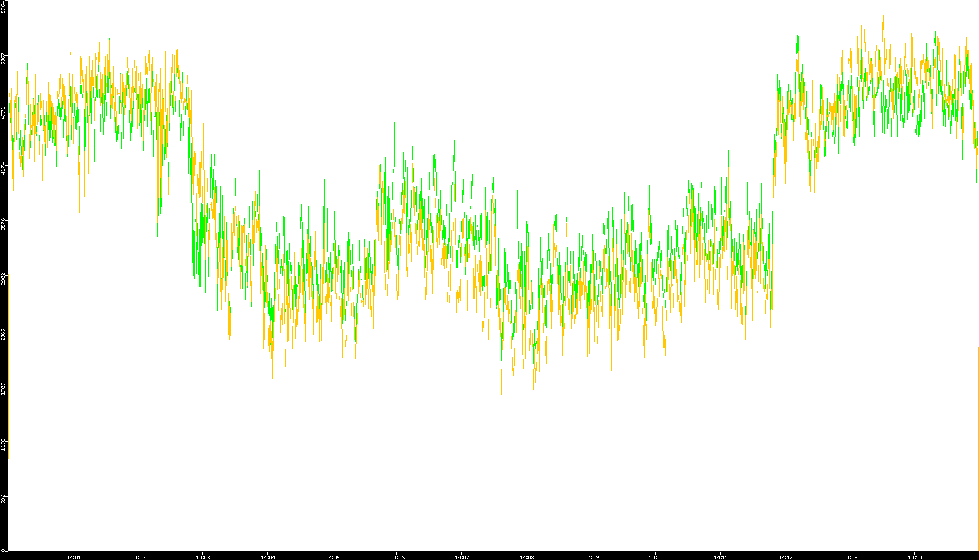The width and height of the screenshot is (979, 560).
Task: Select the 14:12 marker on the time axis
Action: point(785,557)
